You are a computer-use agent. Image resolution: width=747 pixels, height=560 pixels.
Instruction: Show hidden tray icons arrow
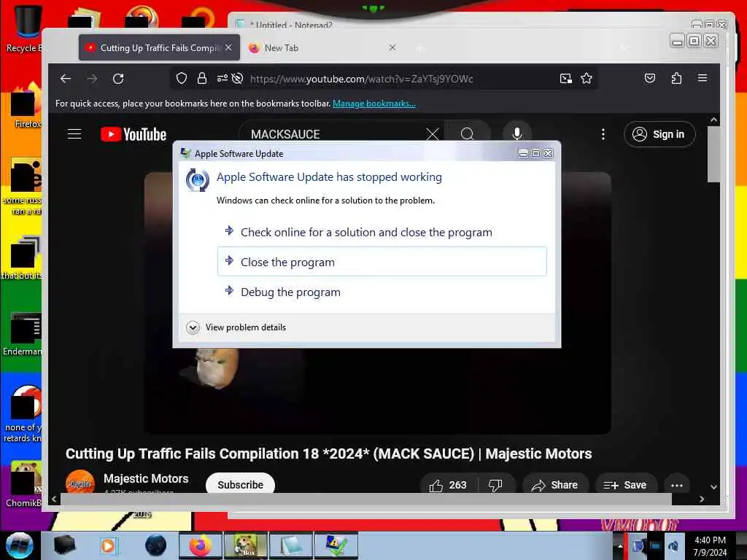[620, 545]
